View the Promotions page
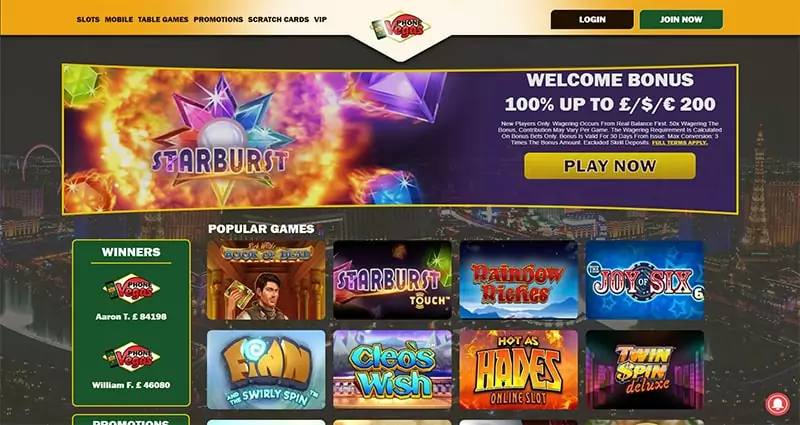The width and height of the screenshot is (800, 425). pos(218,19)
